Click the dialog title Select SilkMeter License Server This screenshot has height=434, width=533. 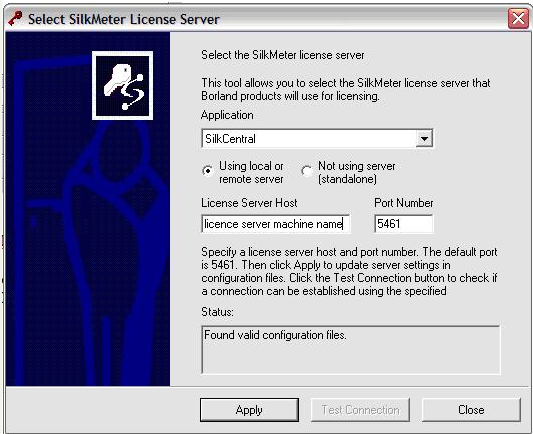124,19
